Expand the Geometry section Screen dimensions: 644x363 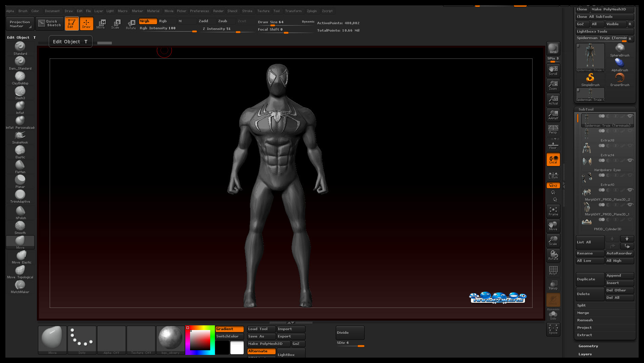tap(588, 346)
